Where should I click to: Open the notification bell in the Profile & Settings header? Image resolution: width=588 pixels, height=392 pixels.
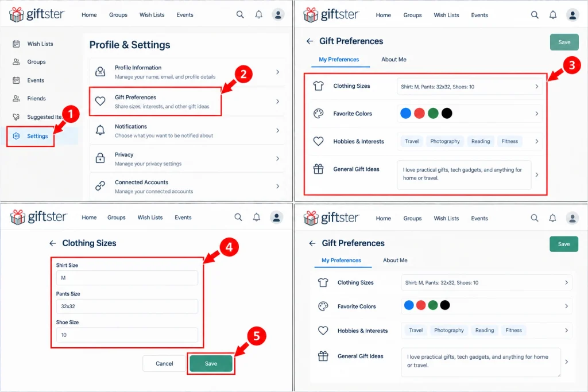(259, 14)
